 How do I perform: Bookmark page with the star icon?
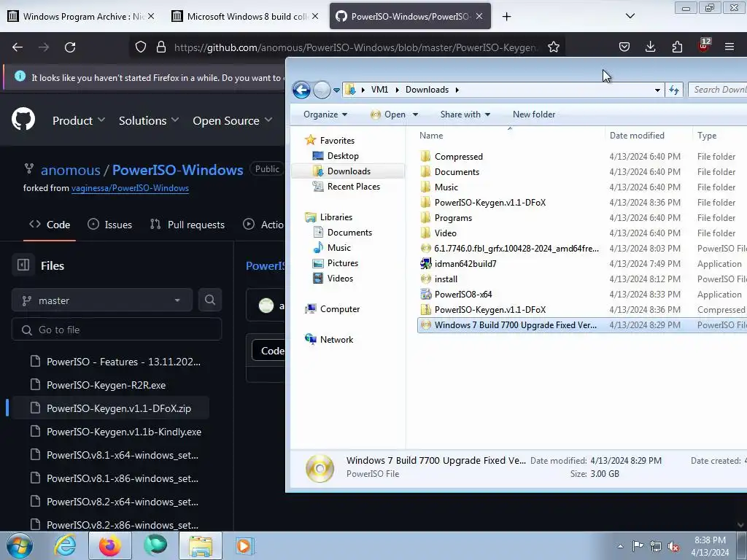(x=553, y=47)
